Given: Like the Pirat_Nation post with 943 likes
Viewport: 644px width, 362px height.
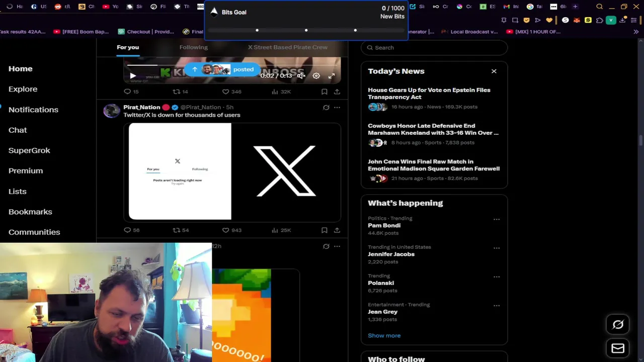Looking at the screenshot, I should [232, 230].
